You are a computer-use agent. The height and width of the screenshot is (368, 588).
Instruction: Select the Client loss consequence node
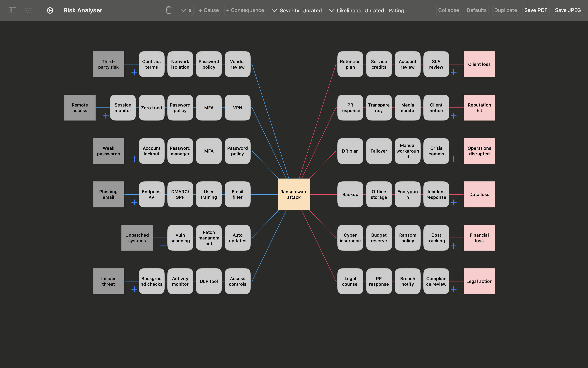pyautogui.click(x=479, y=64)
